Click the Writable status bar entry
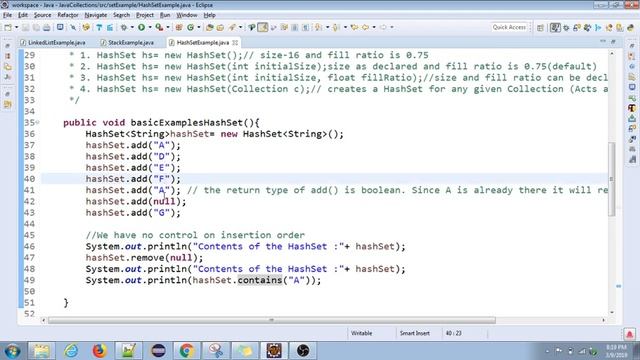 361,333
